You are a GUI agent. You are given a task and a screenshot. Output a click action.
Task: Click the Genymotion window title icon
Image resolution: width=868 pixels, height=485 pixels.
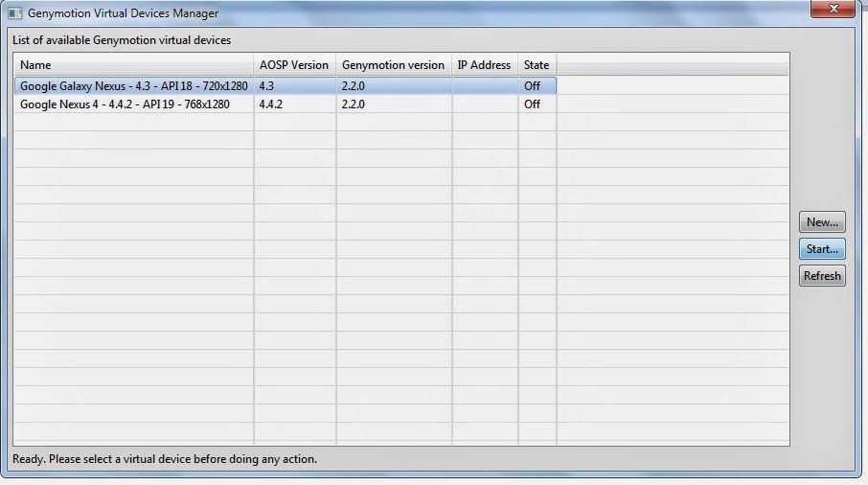click(15, 13)
